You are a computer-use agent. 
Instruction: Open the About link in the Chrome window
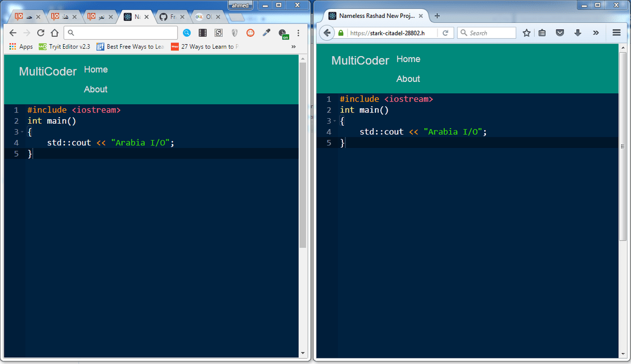click(96, 89)
